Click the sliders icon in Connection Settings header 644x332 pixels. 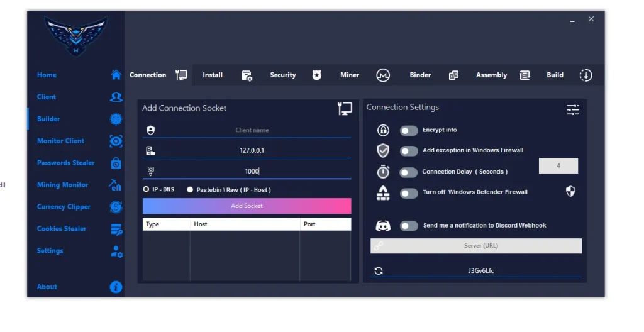tap(572, 110)
